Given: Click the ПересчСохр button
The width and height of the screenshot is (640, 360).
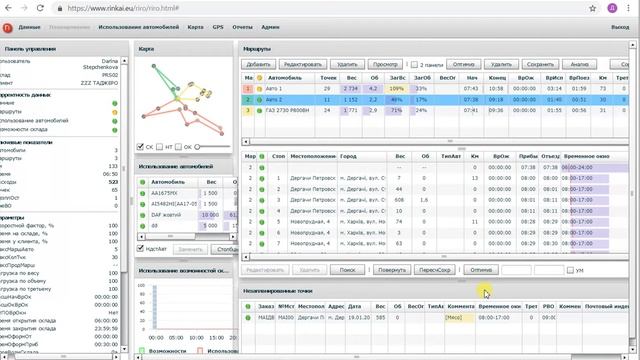Looking at the screenshot, I should pyautogui.click(x=435, y=270).
